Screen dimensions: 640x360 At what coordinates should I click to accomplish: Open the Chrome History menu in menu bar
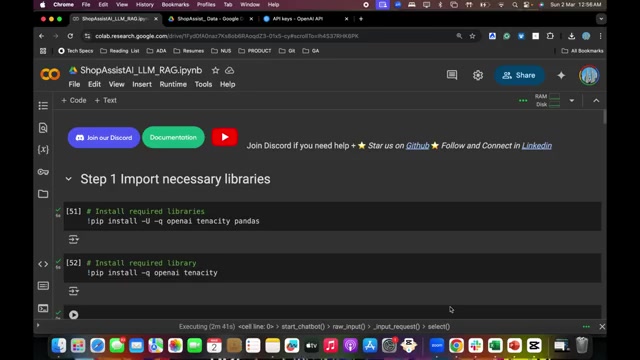(144, 4)
